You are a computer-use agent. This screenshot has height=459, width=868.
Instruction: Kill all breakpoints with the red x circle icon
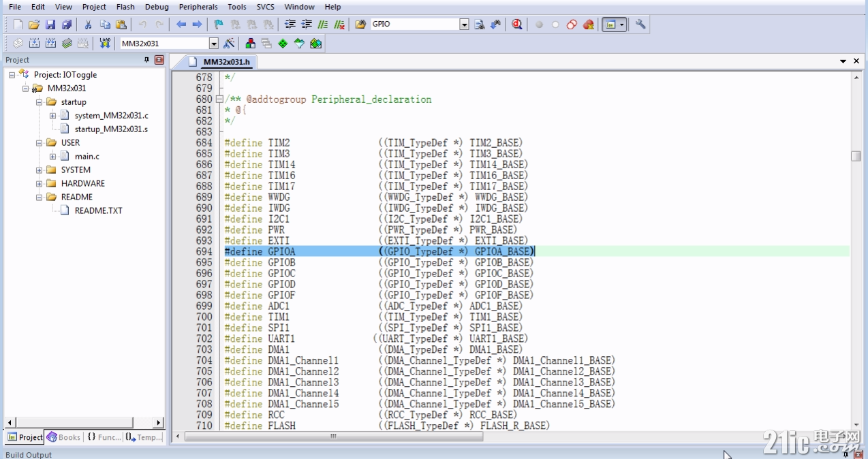click(588, 25)
